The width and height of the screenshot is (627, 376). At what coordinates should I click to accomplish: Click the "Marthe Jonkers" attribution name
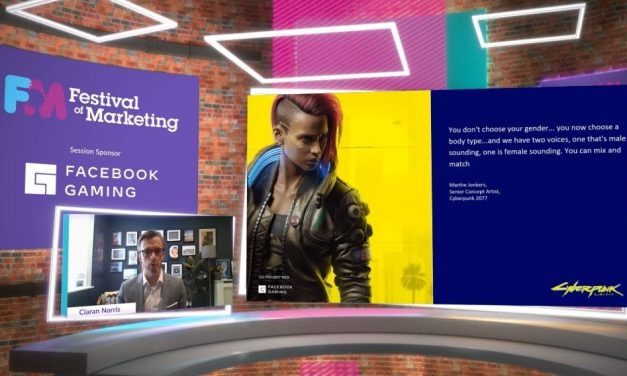click(x=468, y=185)
